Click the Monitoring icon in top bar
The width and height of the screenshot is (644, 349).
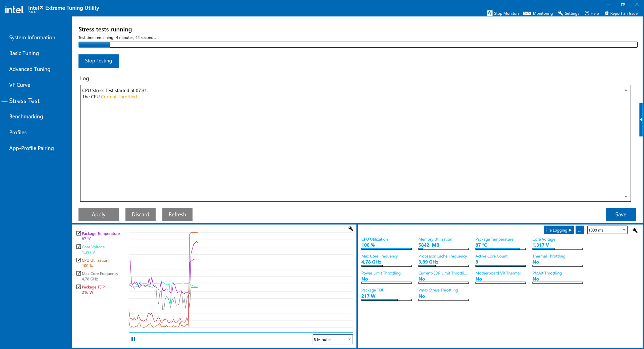pos(527,13)
